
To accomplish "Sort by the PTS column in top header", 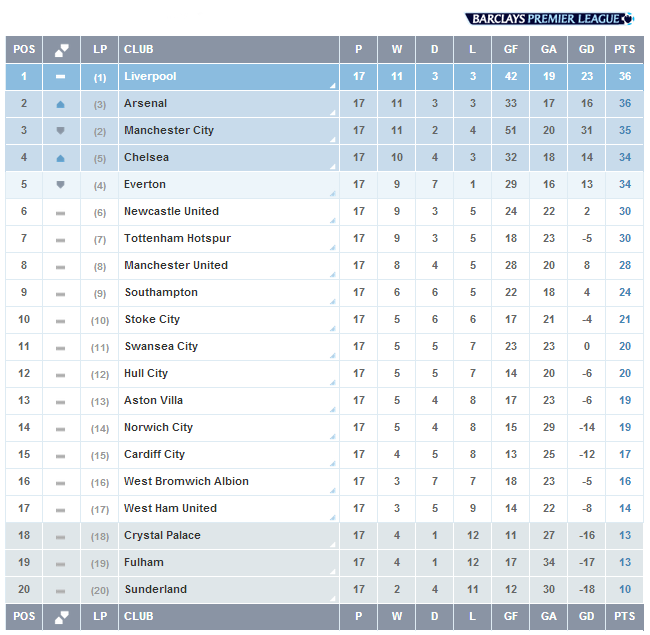I will (x=624, y=49).
